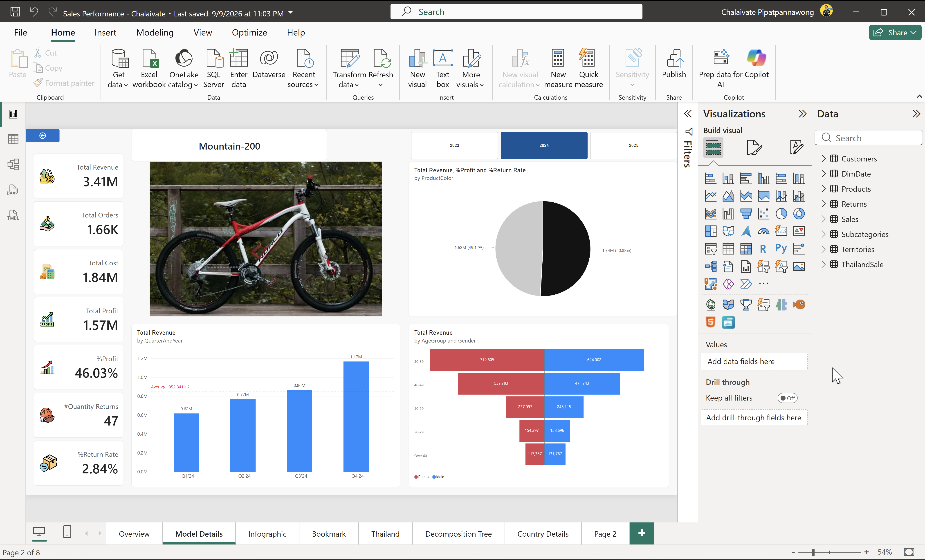Switch to Table view icon
This screenshot has width=925, height=560.
(x=13, y=139)
